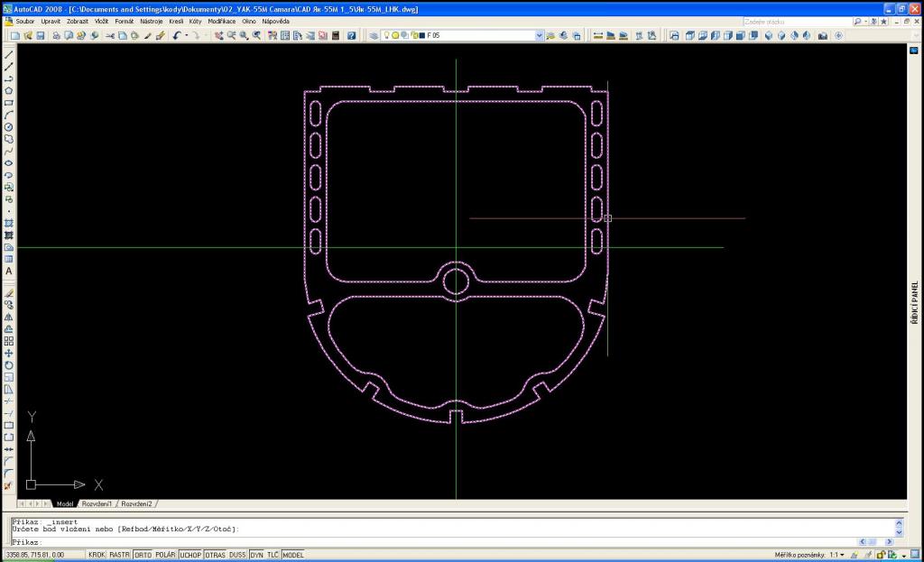Open the Kresli menu
Screen dimensions: 924x562
(x=176, y=21)
